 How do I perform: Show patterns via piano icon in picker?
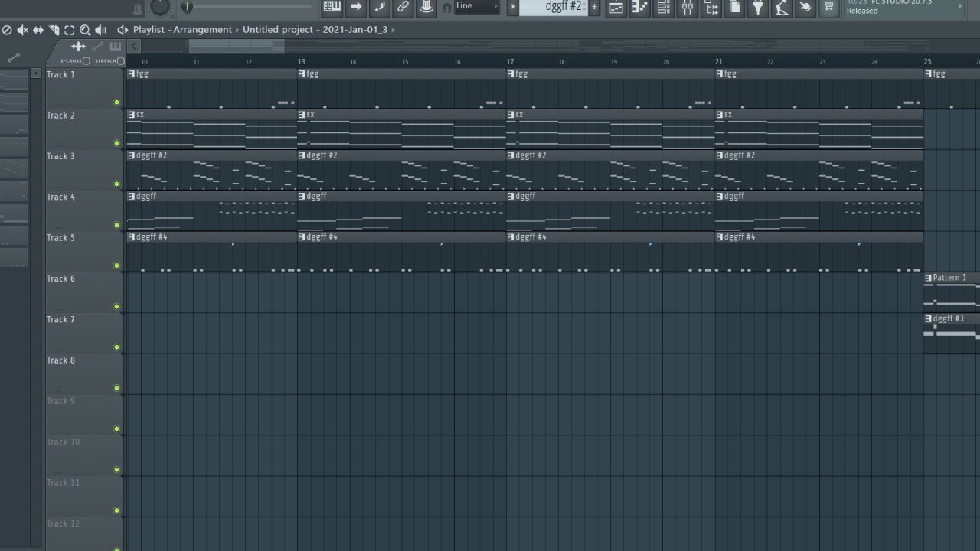coord(116,47)
